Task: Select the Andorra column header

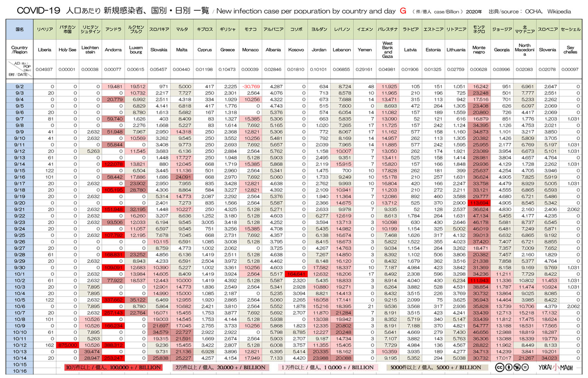Action: [x=114, y=49]
